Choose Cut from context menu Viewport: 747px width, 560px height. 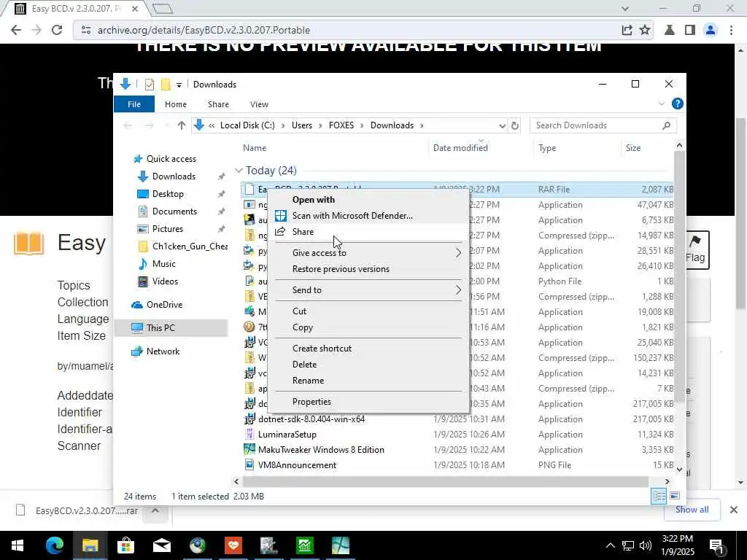[x=299, y=311]
